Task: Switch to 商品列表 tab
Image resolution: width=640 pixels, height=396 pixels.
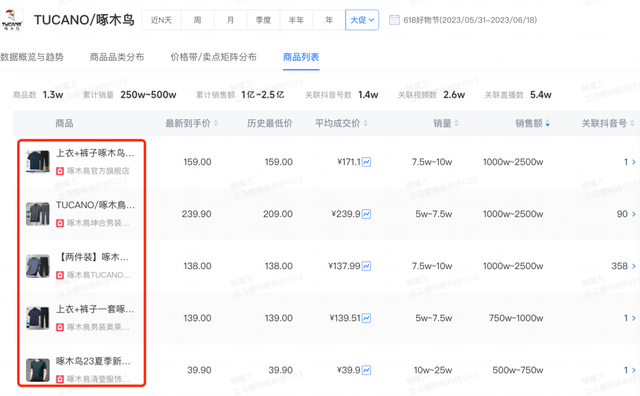Action: [x=301, y=57]
